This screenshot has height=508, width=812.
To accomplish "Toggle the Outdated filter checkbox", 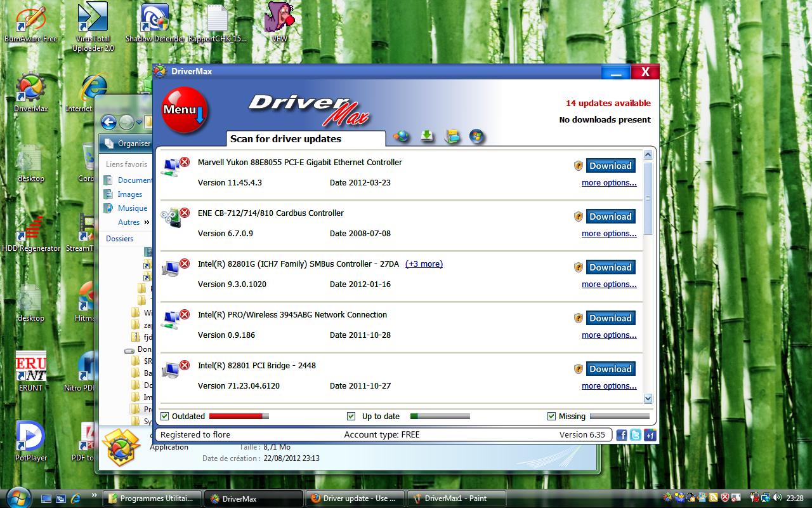I will 165,417.
